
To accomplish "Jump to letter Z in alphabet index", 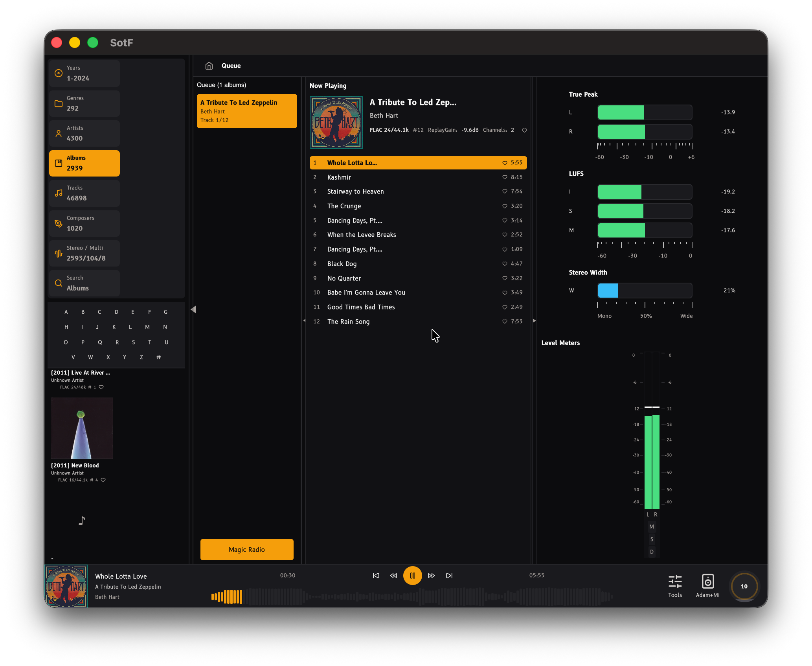I will point(141,357).
